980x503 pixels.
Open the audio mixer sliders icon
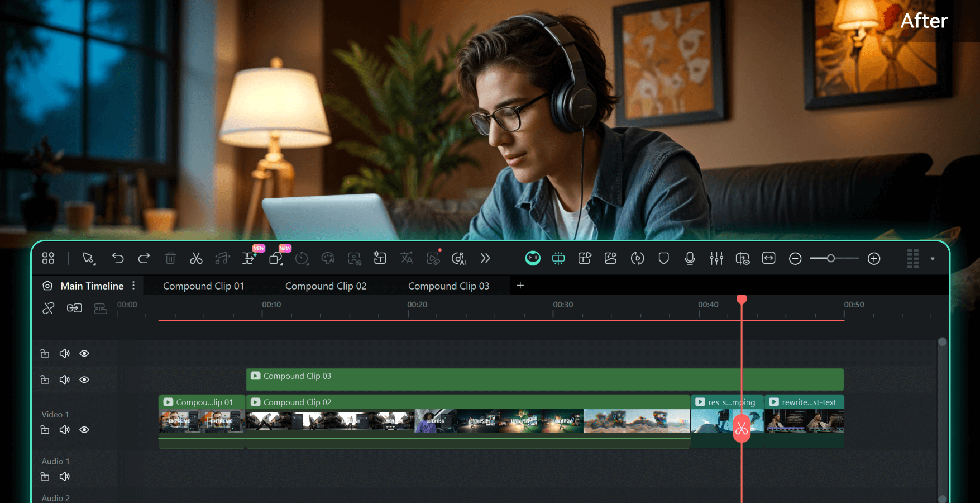tap(716, 258)
